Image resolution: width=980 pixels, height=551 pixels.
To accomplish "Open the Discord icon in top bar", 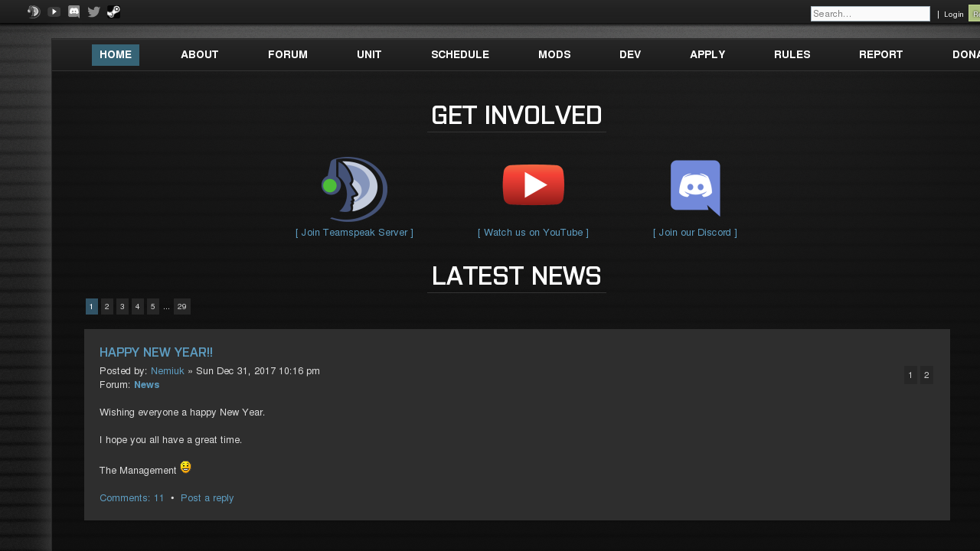I will 73,11.
